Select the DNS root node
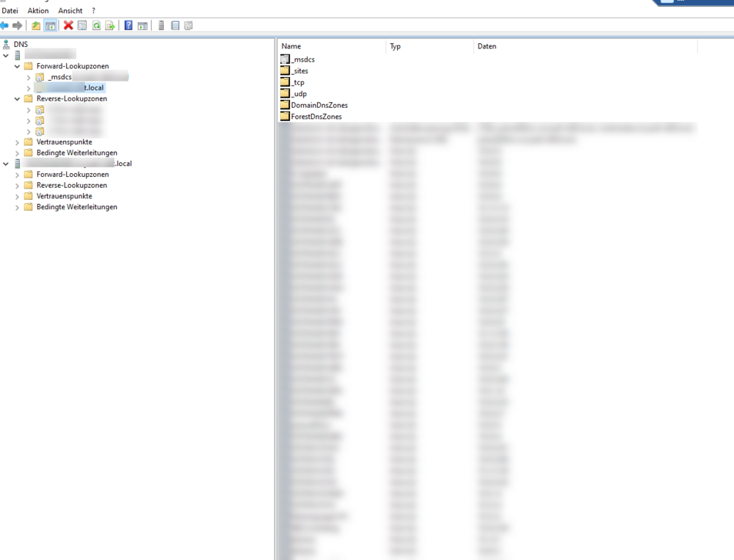 pyautogui.click(x=21, y=44)
